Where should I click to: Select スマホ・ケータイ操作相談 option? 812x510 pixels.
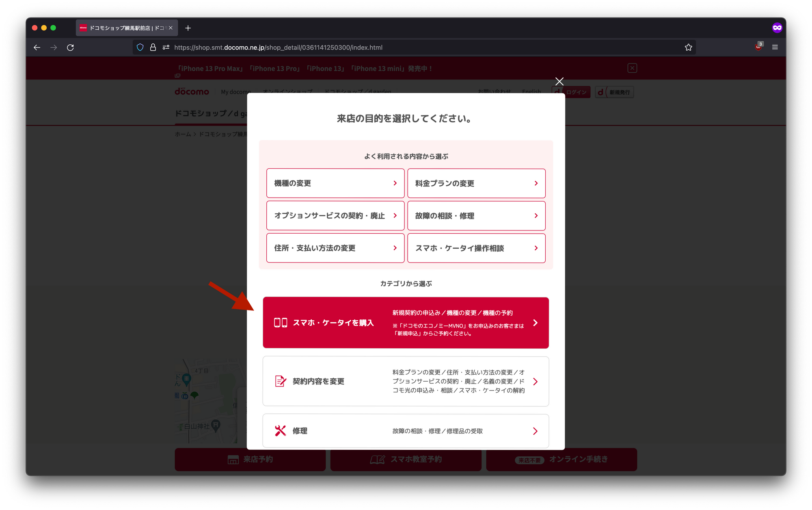[x=476, y=248]
